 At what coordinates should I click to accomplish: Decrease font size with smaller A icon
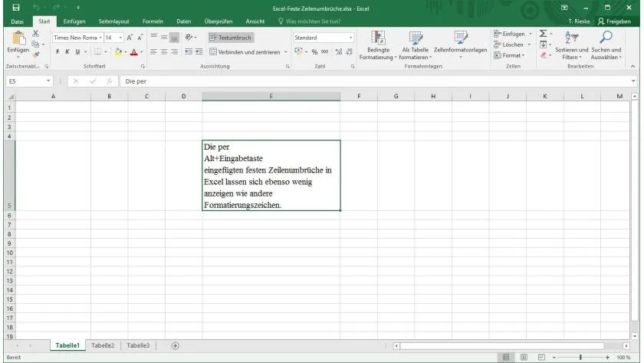[x=140, y=38]
